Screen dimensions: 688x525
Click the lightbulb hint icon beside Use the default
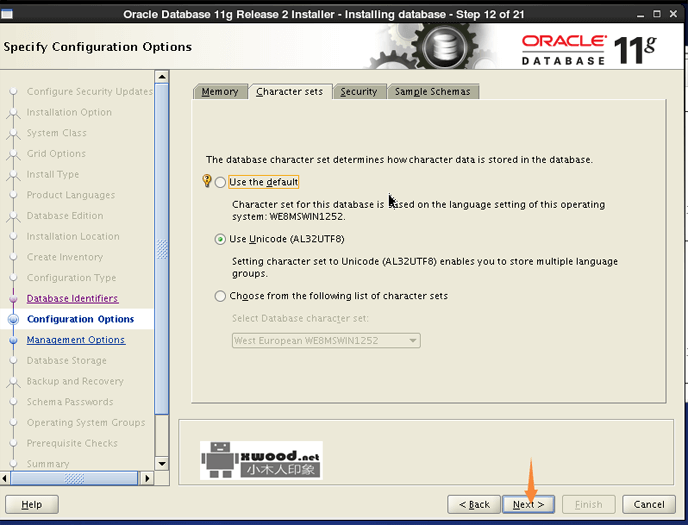click(207, 181)
